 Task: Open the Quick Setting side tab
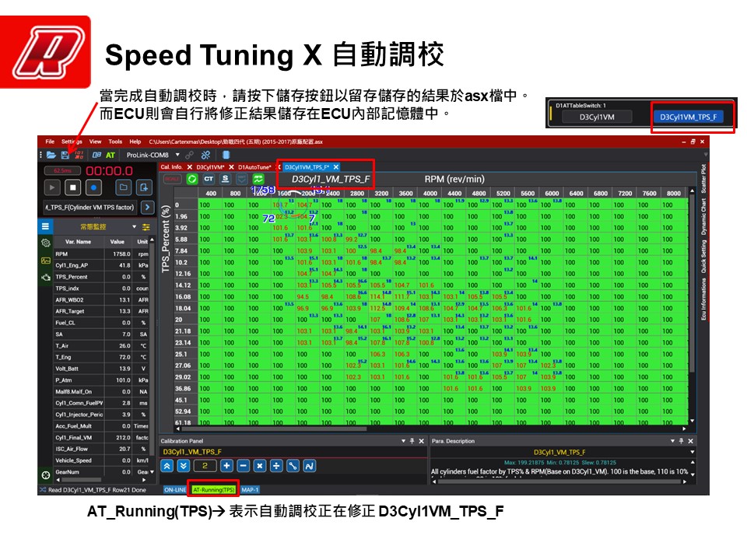(x=703, y=256)
